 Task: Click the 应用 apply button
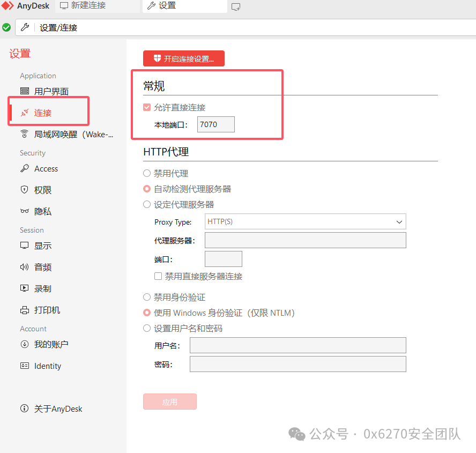[170, 402]
